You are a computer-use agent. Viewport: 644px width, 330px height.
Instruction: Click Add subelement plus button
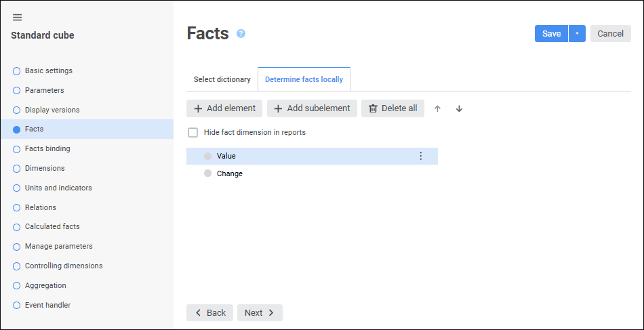click(312, 108)
